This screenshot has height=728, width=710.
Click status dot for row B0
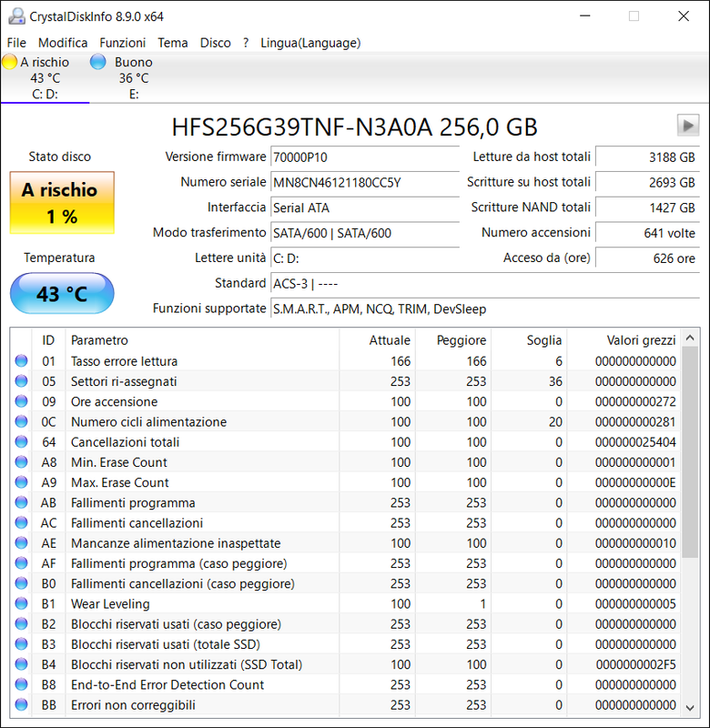[21, 583]
